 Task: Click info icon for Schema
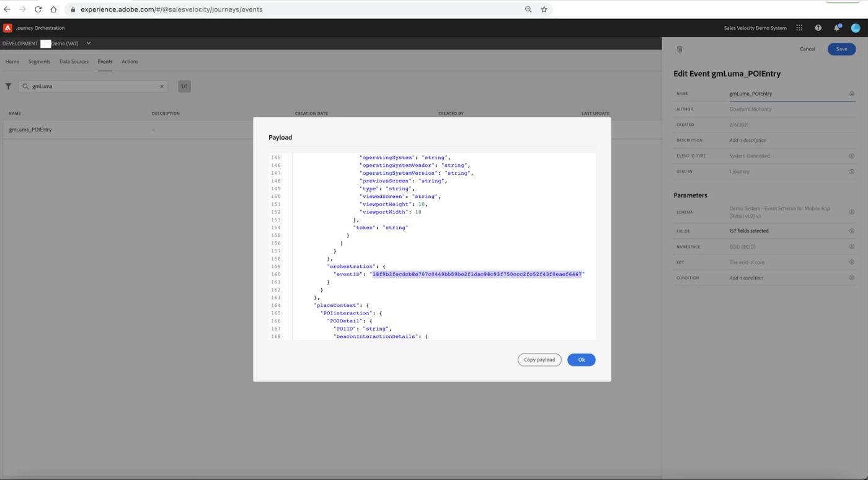(851, 212)
